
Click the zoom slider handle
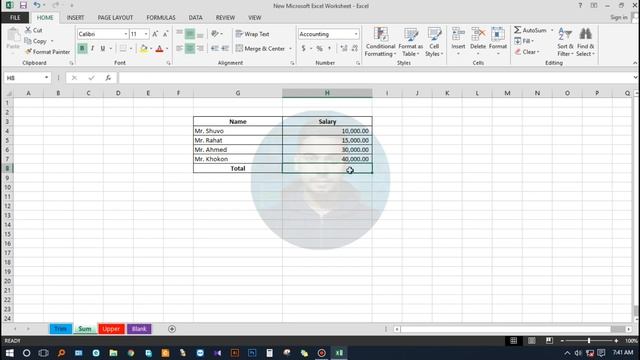589,341
